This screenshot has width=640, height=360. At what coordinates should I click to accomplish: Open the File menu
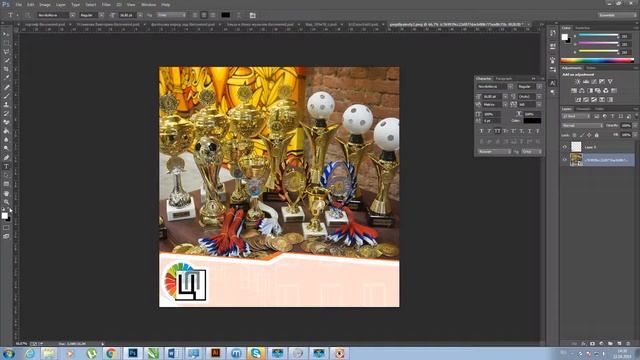[18, 4]
